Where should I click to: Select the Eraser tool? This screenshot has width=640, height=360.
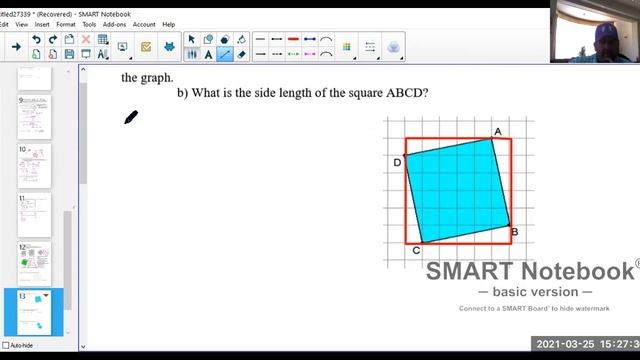[x=241, y=54]
